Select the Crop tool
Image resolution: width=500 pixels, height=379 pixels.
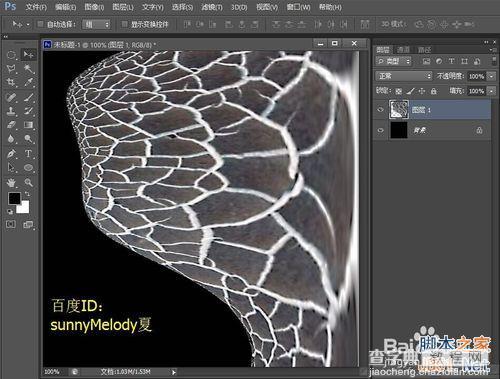tap(11, 82)
